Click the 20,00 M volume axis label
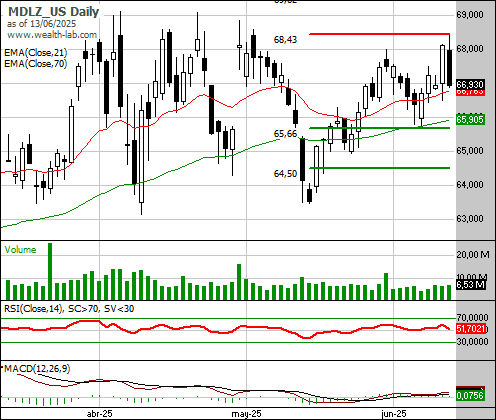This screenshot has height=420, width=496. pos(473,255)
